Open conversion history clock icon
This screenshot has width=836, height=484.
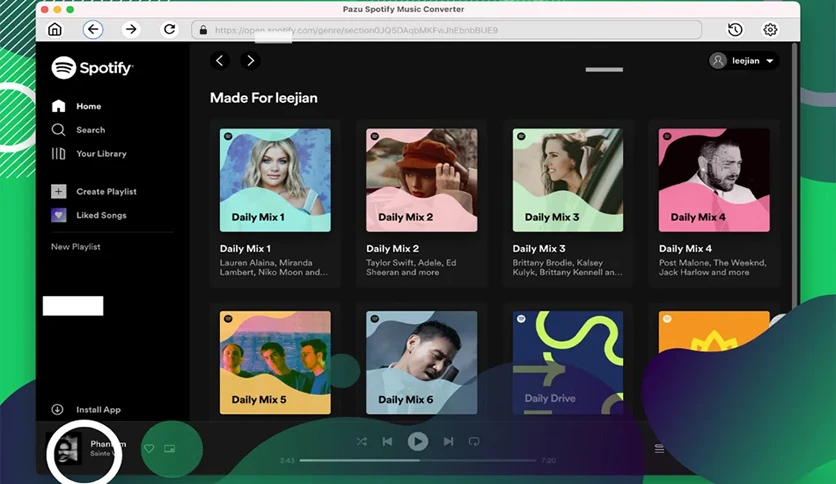tap(735, 30)
